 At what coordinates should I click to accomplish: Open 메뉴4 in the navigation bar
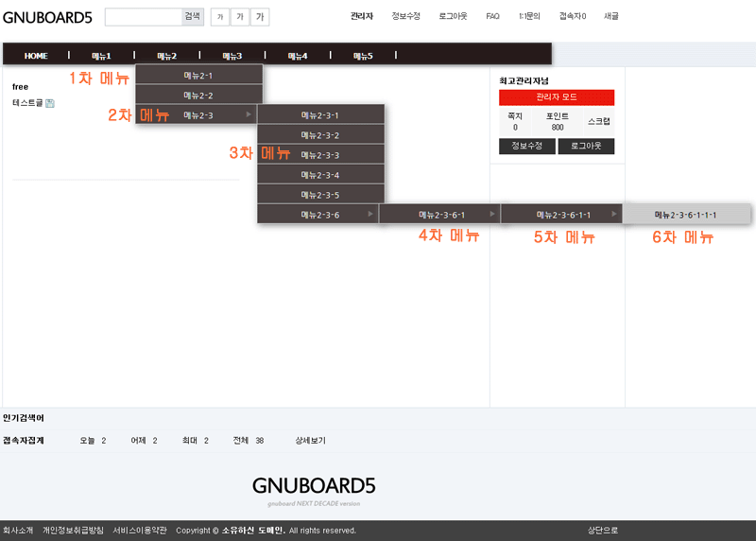298,56
